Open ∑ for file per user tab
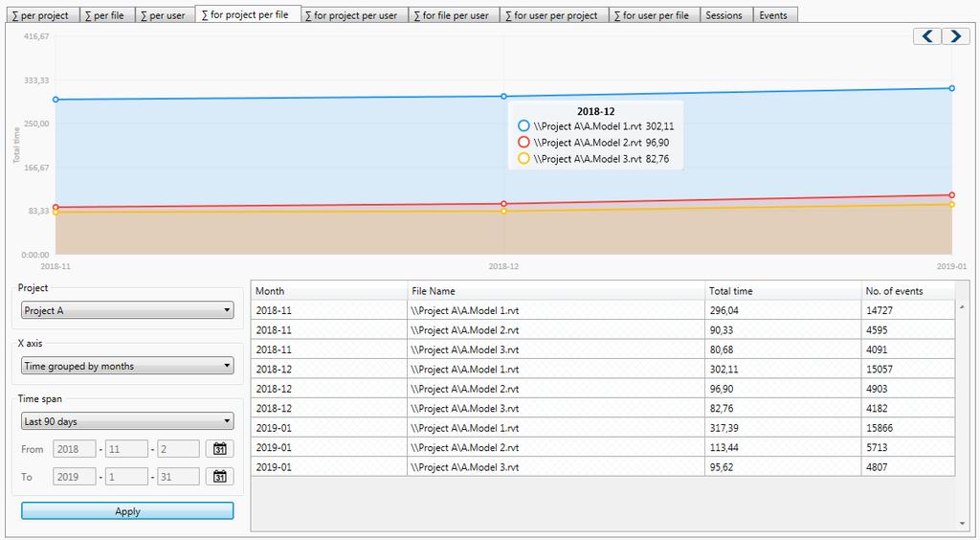This screenshot has height=540, width=980. click(x=454, y=15)
